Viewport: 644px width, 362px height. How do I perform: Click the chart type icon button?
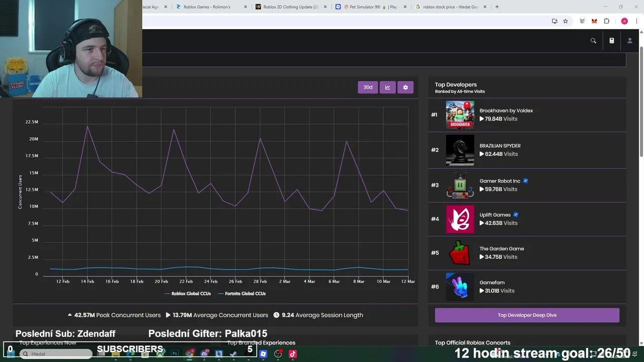[387, 87]
